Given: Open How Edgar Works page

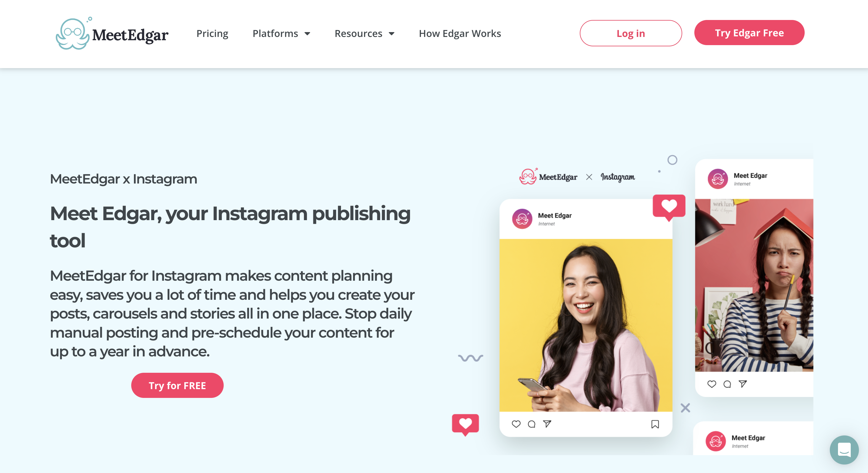Looking at the screenshot, I should tap(459, 33).
